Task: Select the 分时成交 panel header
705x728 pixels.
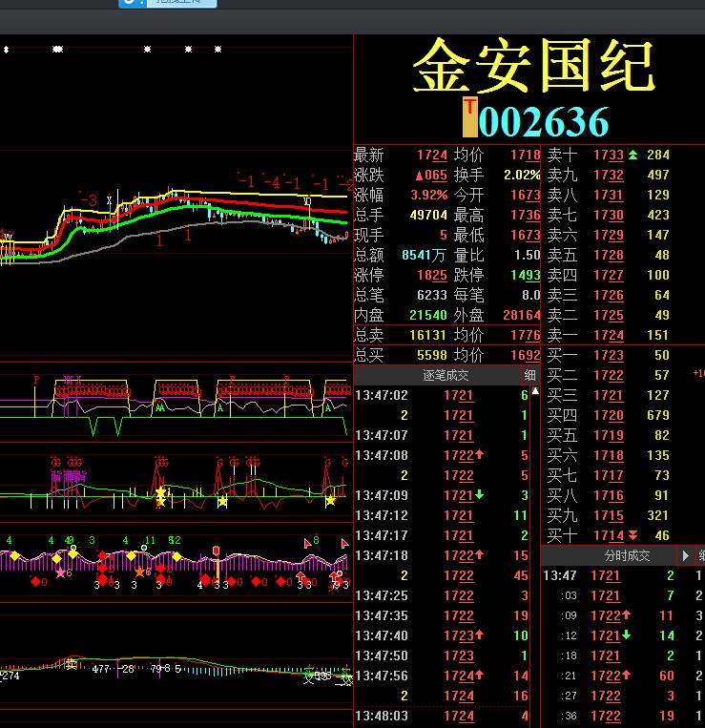Action: (x=627, y=555)
